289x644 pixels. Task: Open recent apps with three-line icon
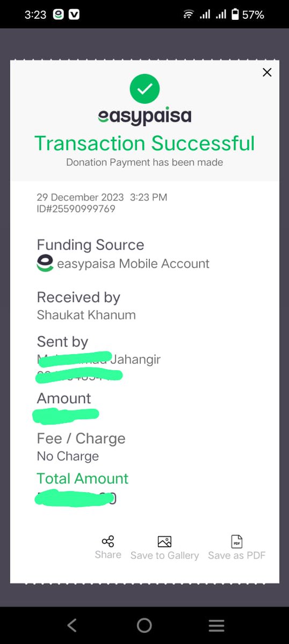click(x=216, y=625)
